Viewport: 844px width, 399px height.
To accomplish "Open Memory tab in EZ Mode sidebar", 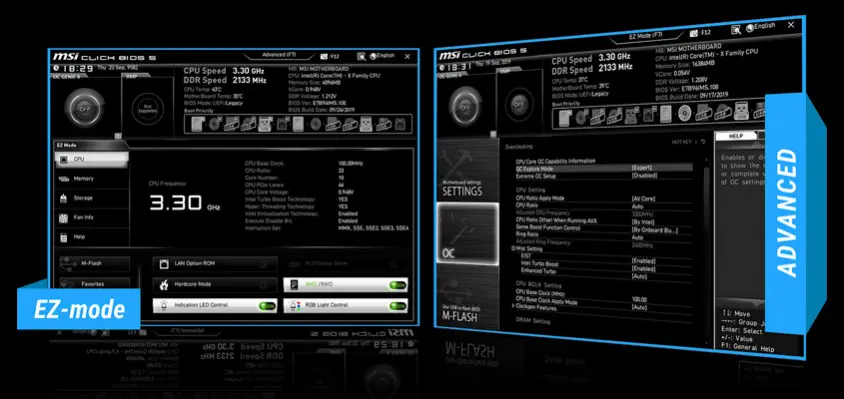I will (x=92, y=178).
